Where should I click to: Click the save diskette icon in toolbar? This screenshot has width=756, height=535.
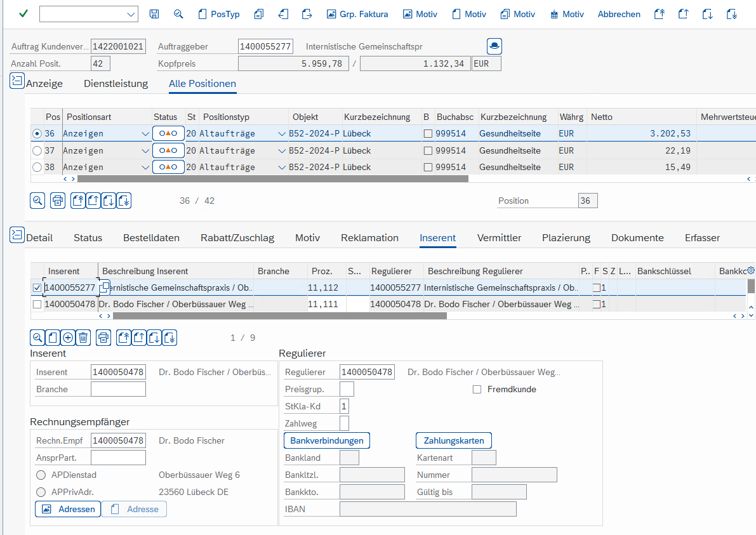point(154,14)
